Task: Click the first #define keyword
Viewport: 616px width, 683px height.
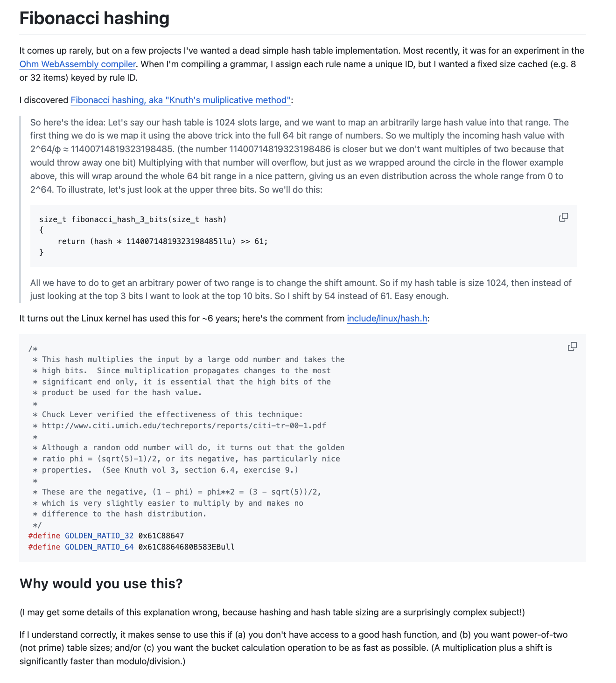Action: tap(44, 536)
